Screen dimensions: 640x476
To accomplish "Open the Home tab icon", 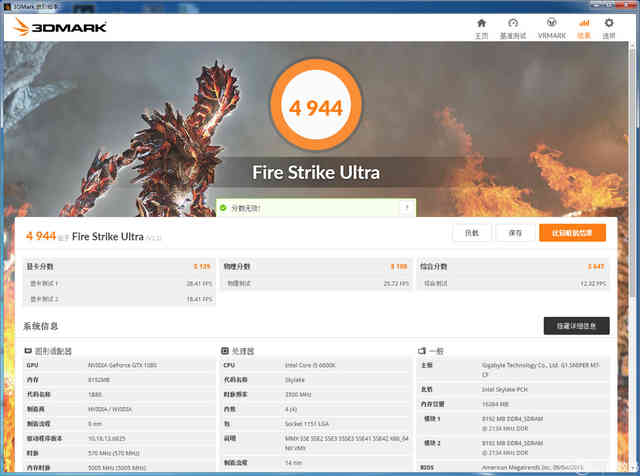I will pos(482,23).
